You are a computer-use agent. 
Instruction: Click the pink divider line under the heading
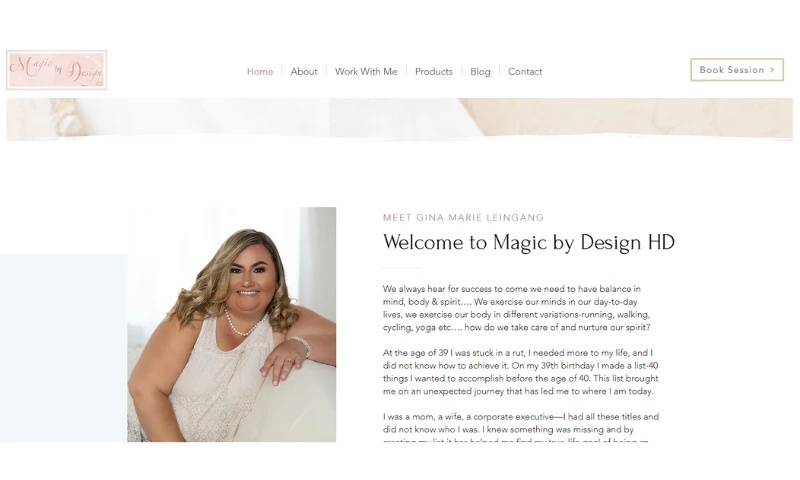point(403,267)
